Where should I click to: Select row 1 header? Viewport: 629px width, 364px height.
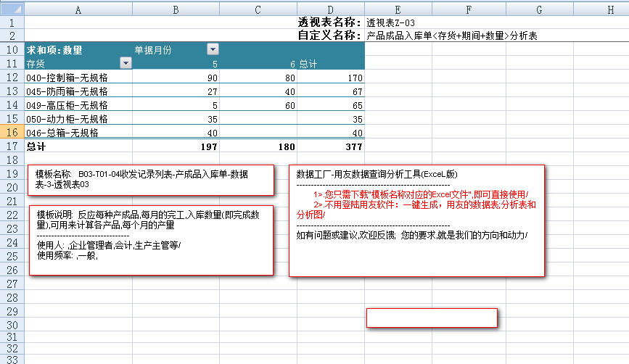point(12,22)
